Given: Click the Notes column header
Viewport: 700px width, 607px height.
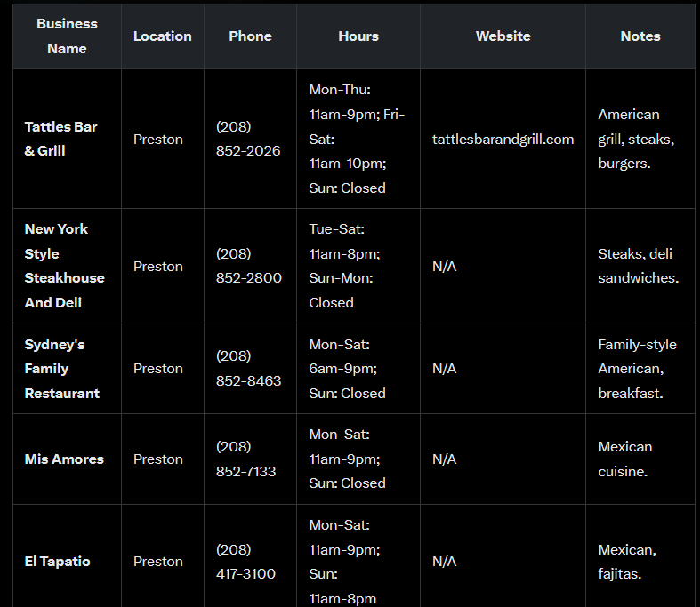Looking at the screenshot, I should pyautogui.click(x=640, y=36).
